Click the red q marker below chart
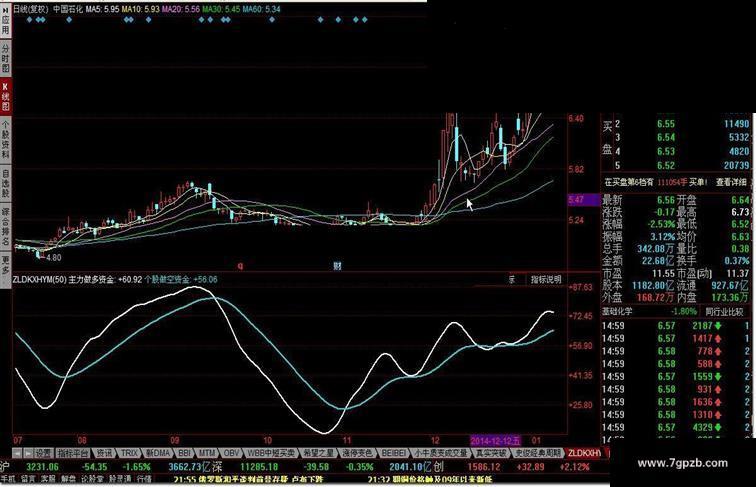The width and height of the screenshot is (756, 487). coord(241,266)
